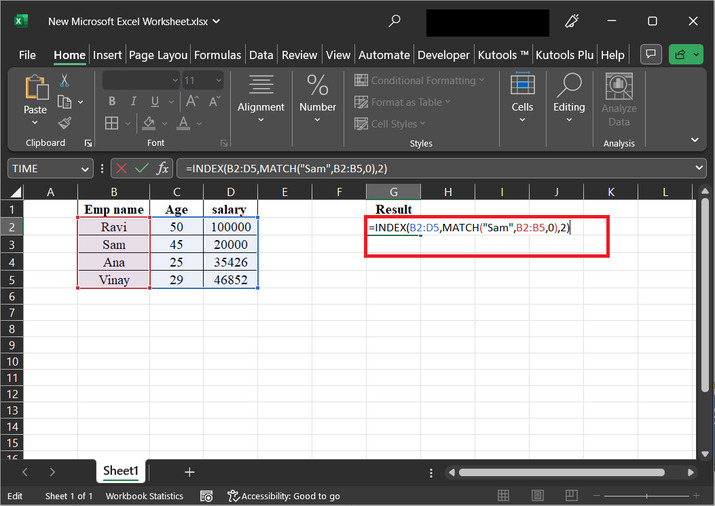
Task: Expand the formula bar chevron
Action: point(697,169)
